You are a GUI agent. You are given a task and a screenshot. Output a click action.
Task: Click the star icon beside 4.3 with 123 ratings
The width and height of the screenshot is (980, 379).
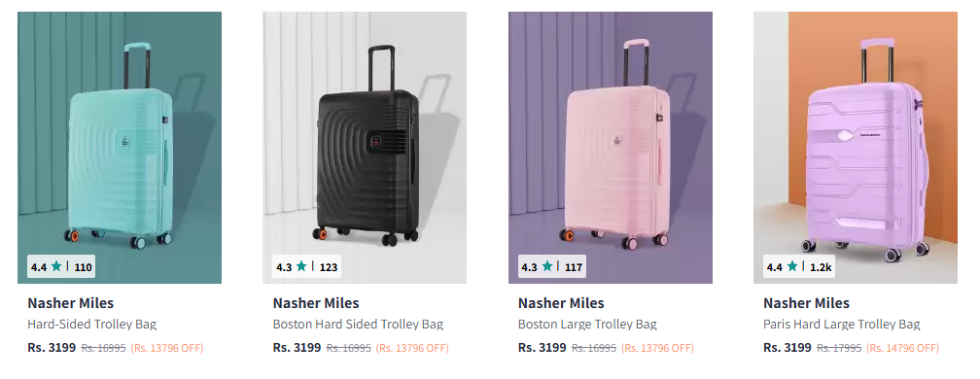(301, 266)
